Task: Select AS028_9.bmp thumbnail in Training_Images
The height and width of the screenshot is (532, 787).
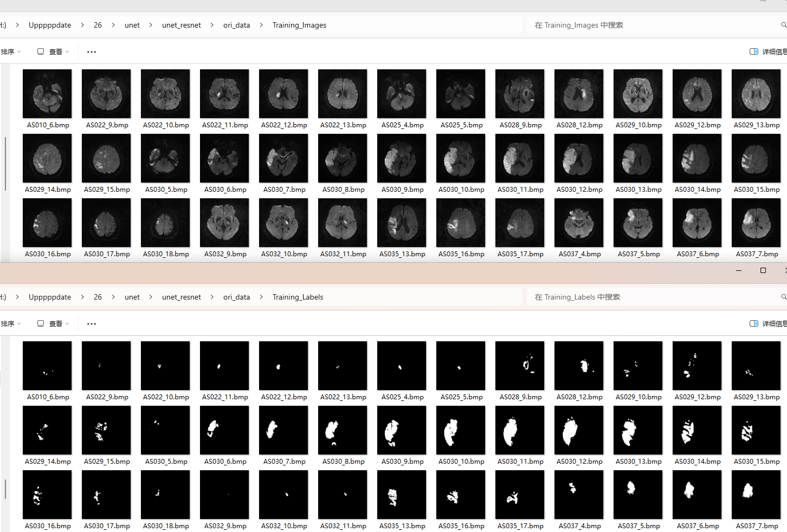Action: tap(520, 94)
